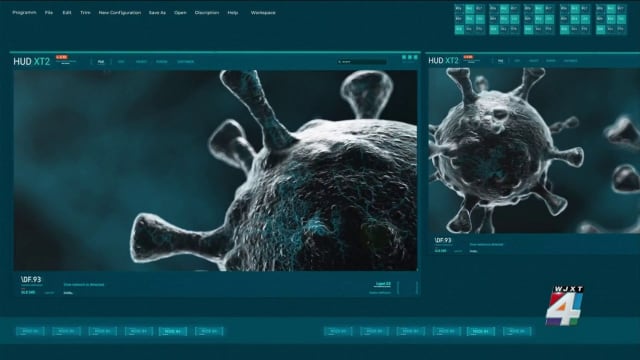Open the Edit menu
This screenshot has width=640, height=360.
click(67, 13)
